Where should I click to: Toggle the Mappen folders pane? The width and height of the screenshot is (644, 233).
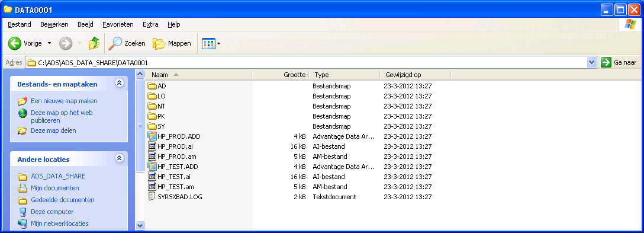(x=172, y=43)
